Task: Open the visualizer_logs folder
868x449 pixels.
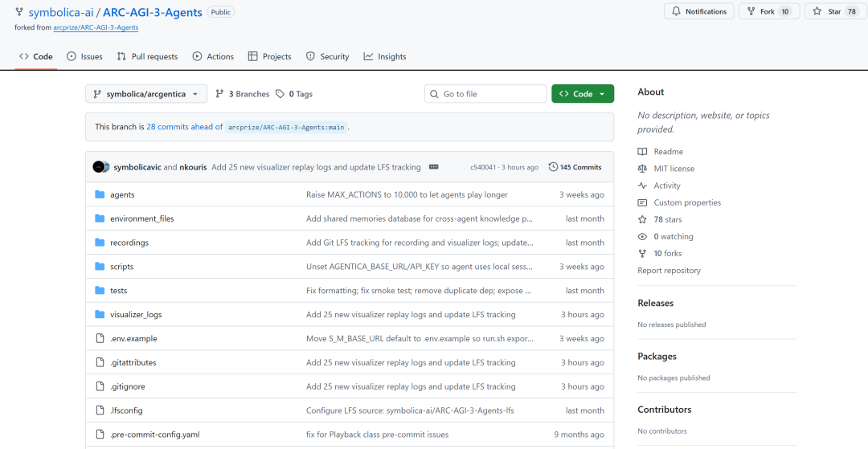Action: (136, 315)
